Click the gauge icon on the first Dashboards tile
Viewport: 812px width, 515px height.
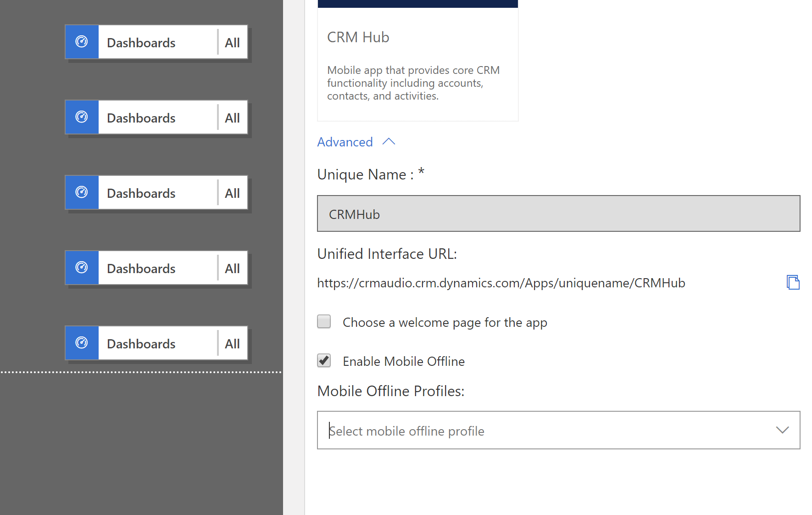(x=82, y=42)
